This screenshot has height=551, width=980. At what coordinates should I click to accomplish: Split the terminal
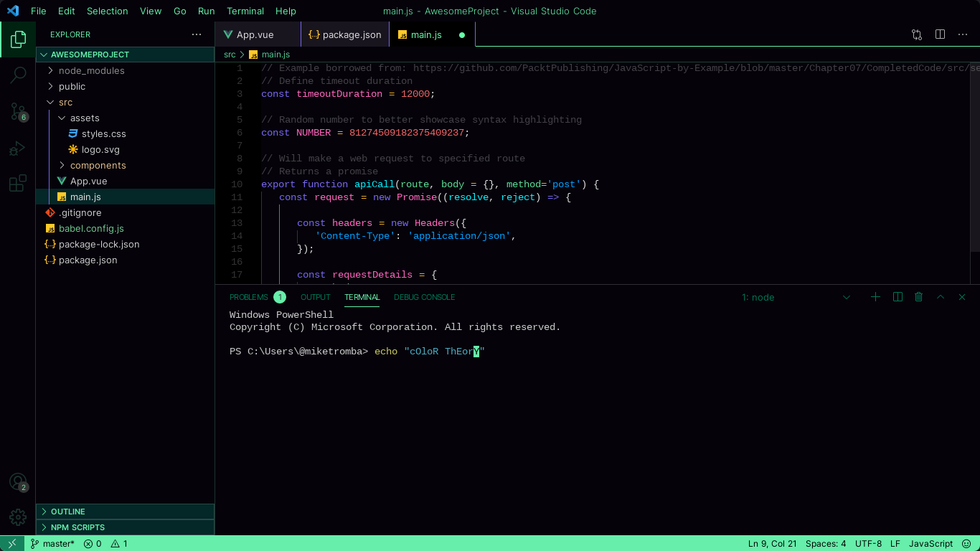tap(897, 296)
